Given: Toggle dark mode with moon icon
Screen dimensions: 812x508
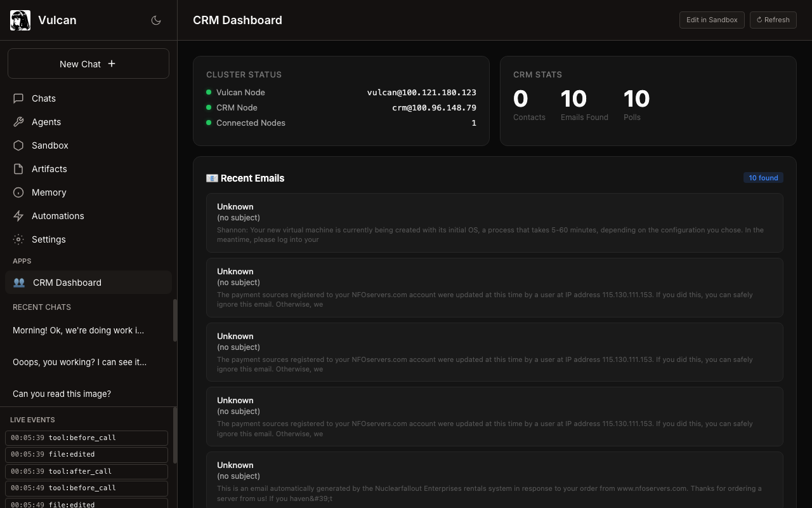Looking at the screenshot, I should point(156,20).
